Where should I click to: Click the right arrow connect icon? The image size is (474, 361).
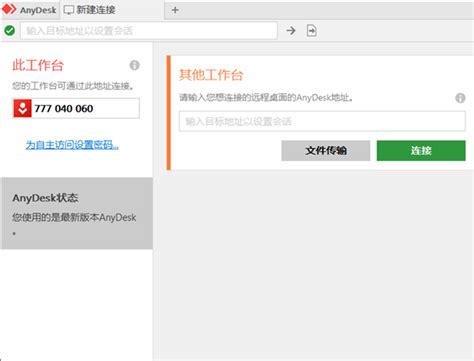click(291, 31)
